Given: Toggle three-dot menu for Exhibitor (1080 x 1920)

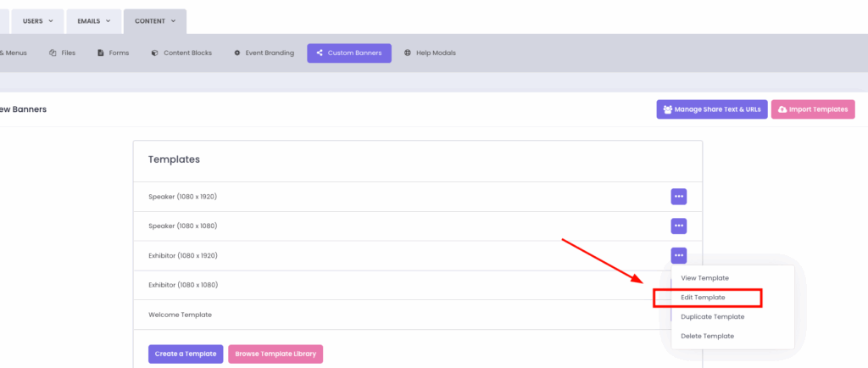Looking at the screenshot, I should (x=678, y=255).
